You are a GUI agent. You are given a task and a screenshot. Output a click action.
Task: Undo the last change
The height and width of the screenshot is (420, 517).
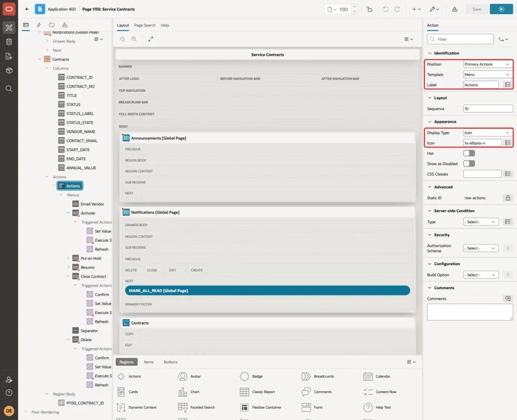385,9
